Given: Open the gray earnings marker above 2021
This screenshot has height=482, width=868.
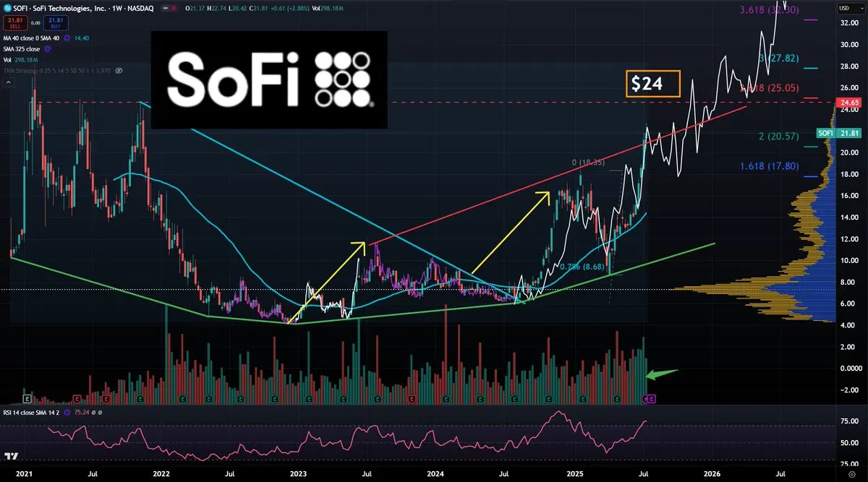Looking at the screenshot, I should click(x=27, y=399).
